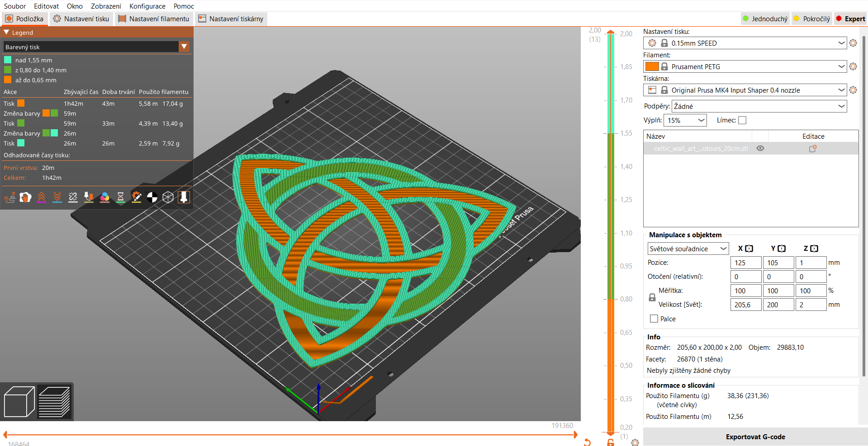Select Jednoduchý (Simple) mode
868x446 pixels.
coord(765,19)
